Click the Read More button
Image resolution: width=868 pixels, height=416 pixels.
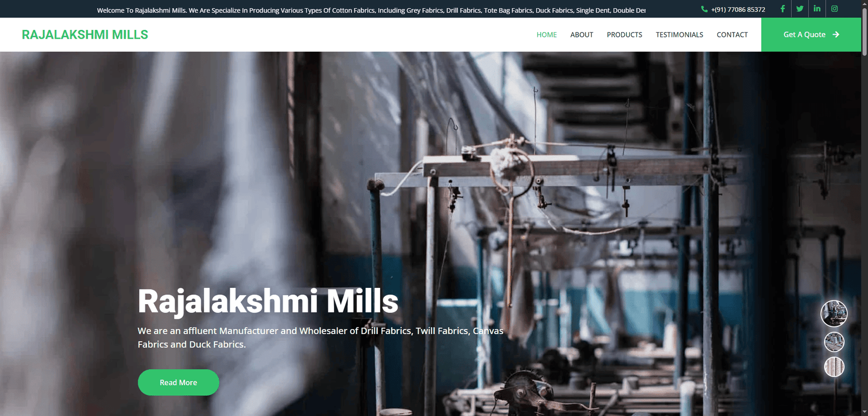tap(178, 382)
